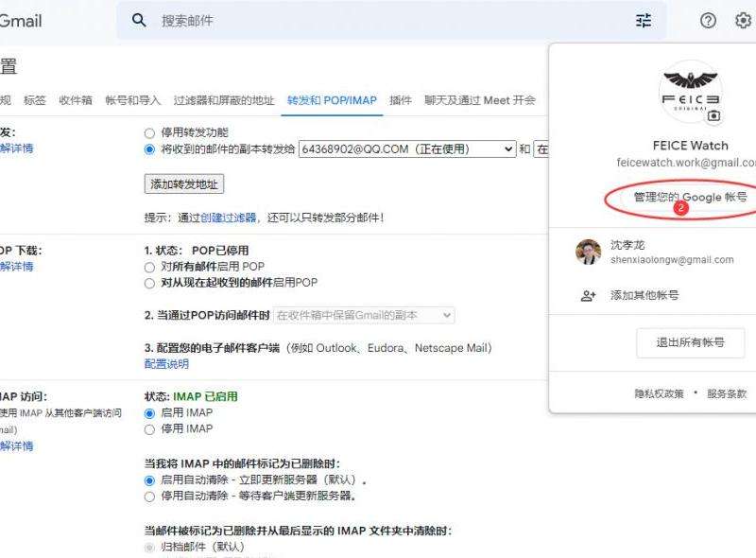Change profile photo via camera icon
756x558 pixels.
pyautogui.click(x=714, y=115)
